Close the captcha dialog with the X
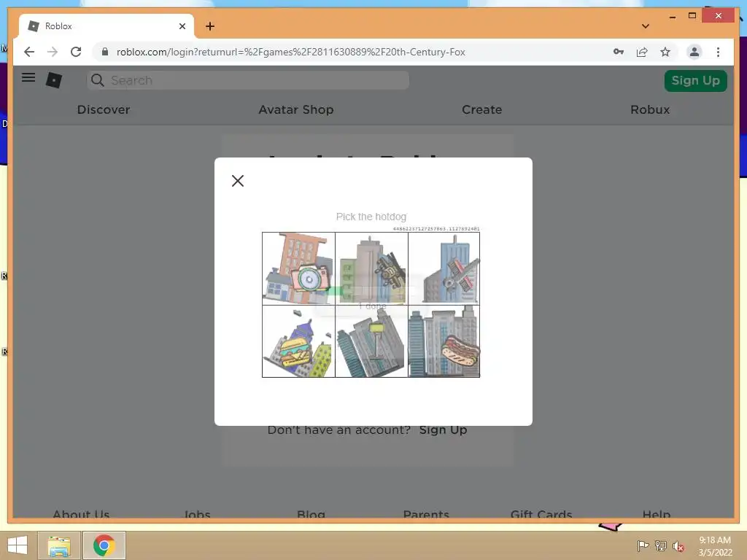 [238, 181]
